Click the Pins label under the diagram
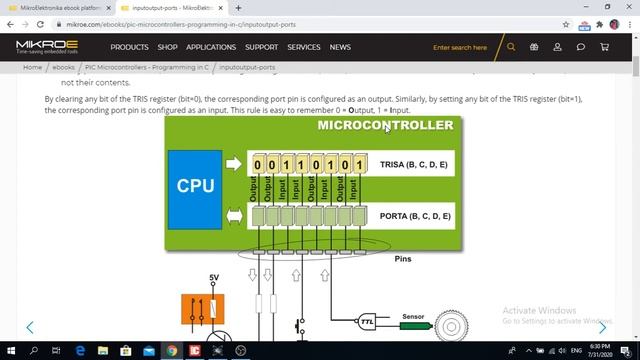 click(403, 259)
